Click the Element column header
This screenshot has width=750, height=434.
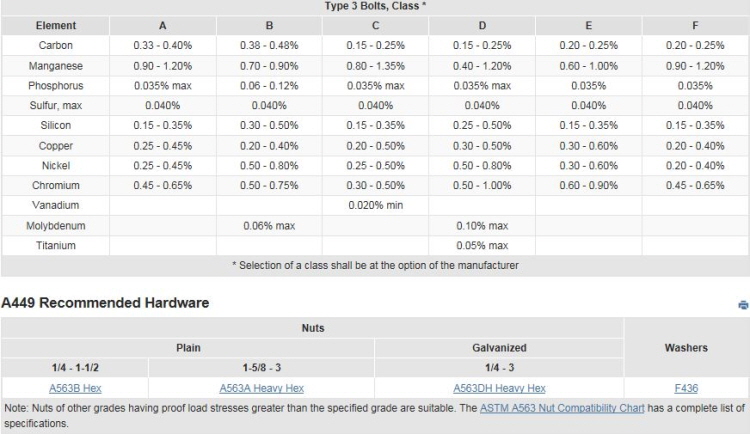55,26
